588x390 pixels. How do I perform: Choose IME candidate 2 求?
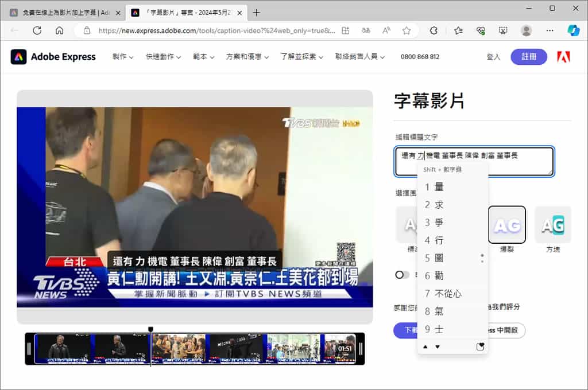tap(452, 205)
